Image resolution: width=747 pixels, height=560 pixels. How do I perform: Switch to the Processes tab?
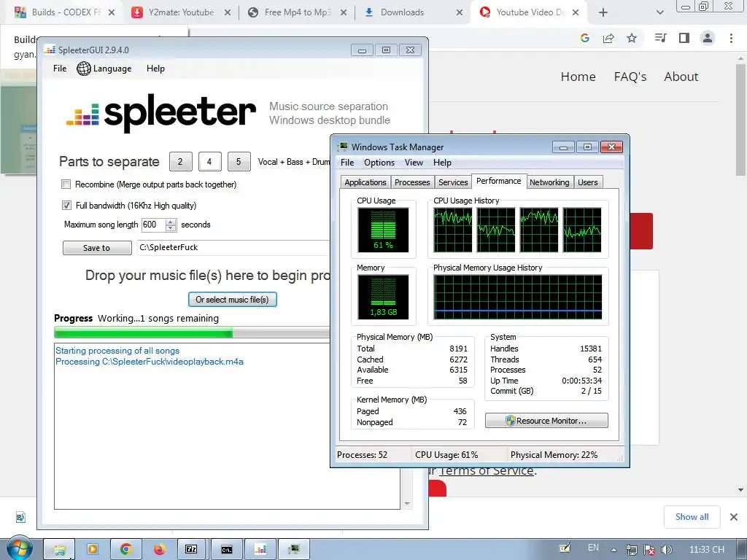click(x=412, y=182)
